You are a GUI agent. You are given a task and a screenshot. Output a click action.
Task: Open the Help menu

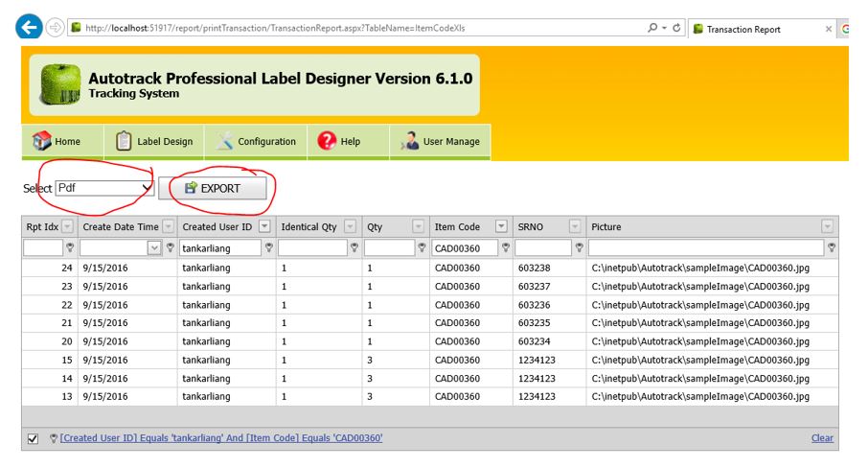pyautogui.click(x=348, y=142)
